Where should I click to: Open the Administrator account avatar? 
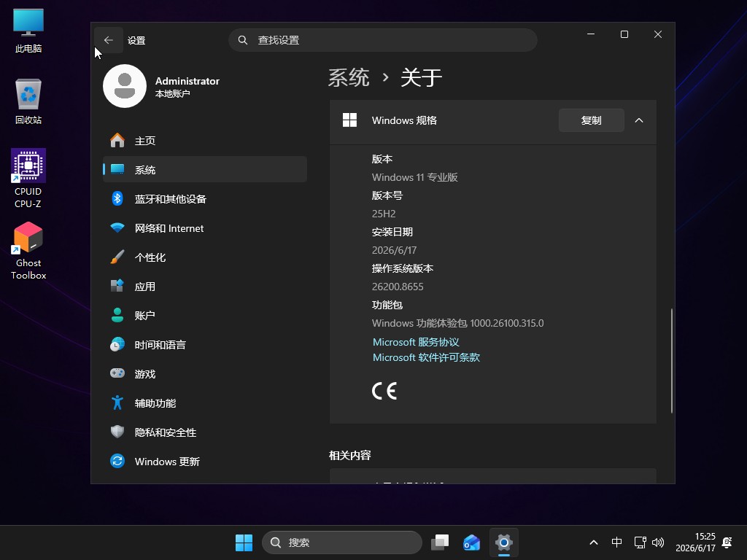coord(125,86)
